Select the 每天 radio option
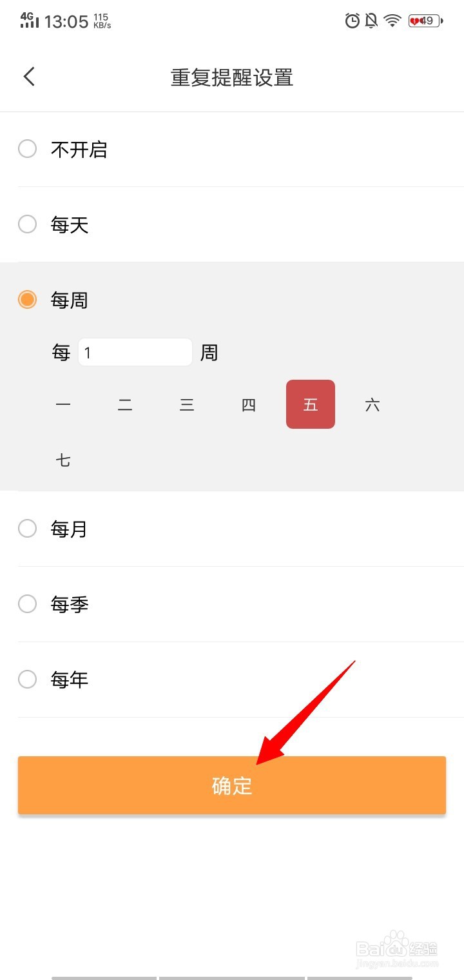This screenshot has height=980, width=464. click(x=232, y=224)
